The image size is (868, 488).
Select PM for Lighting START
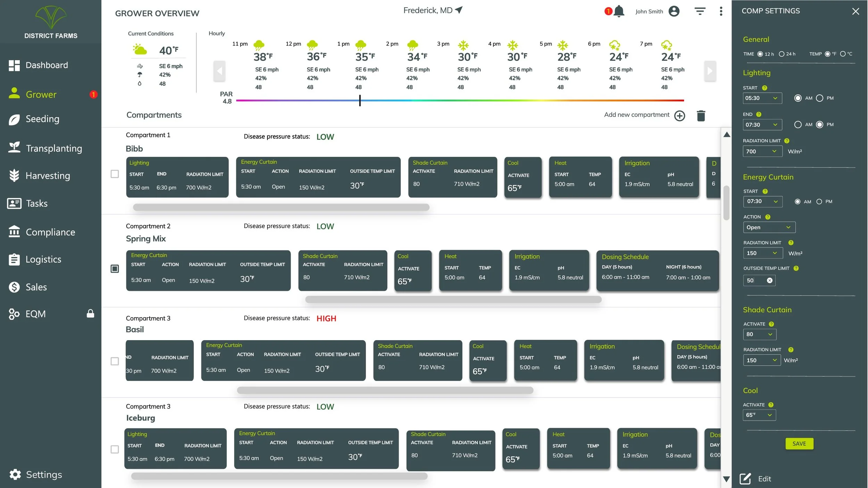coord(820,98)
